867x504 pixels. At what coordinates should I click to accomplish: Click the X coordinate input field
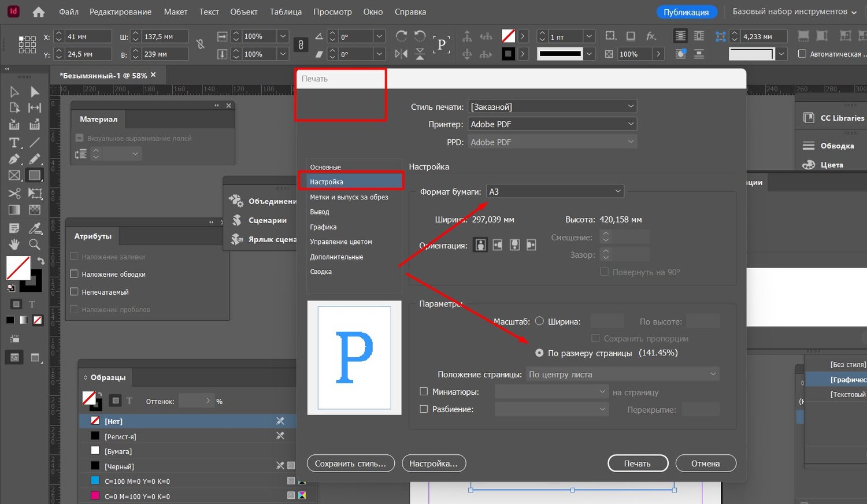pos(88,36)
